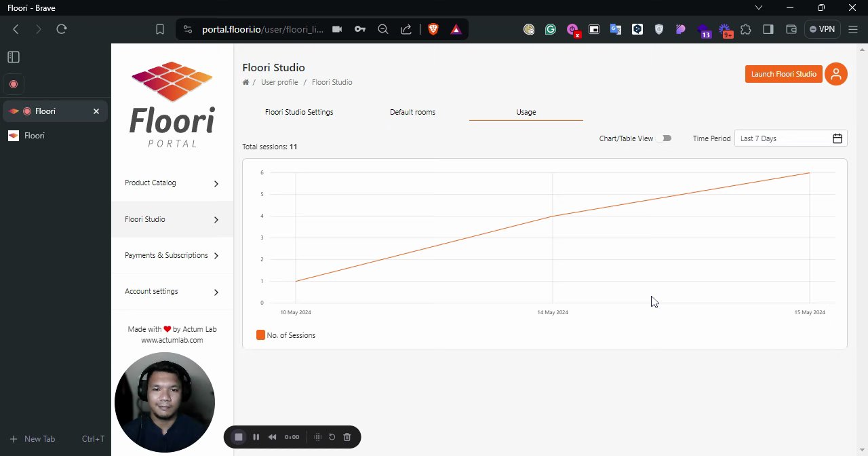Open the share icon in address bar
Screen dimensions: 868x456
(406, 29)
